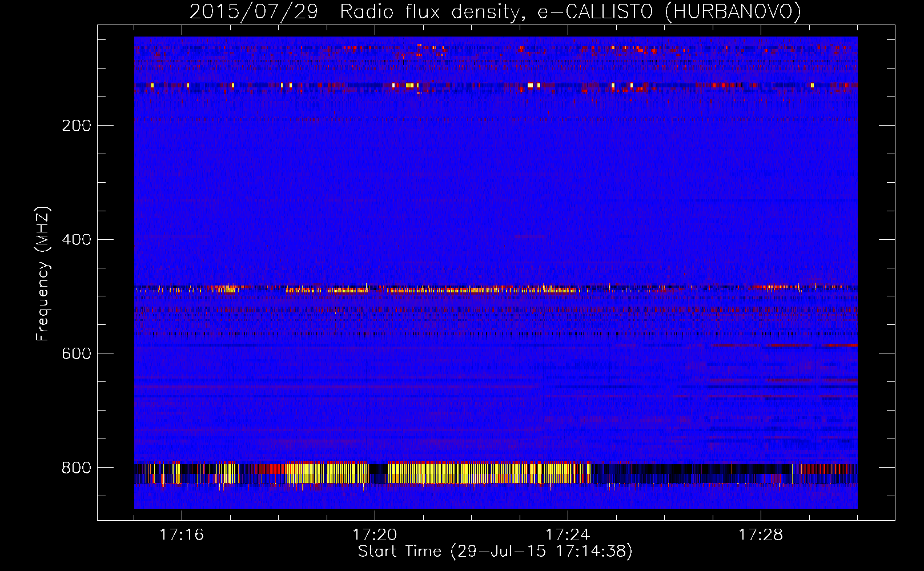
Task: Click the 17:24 time tick label
Action: (568, 535)
